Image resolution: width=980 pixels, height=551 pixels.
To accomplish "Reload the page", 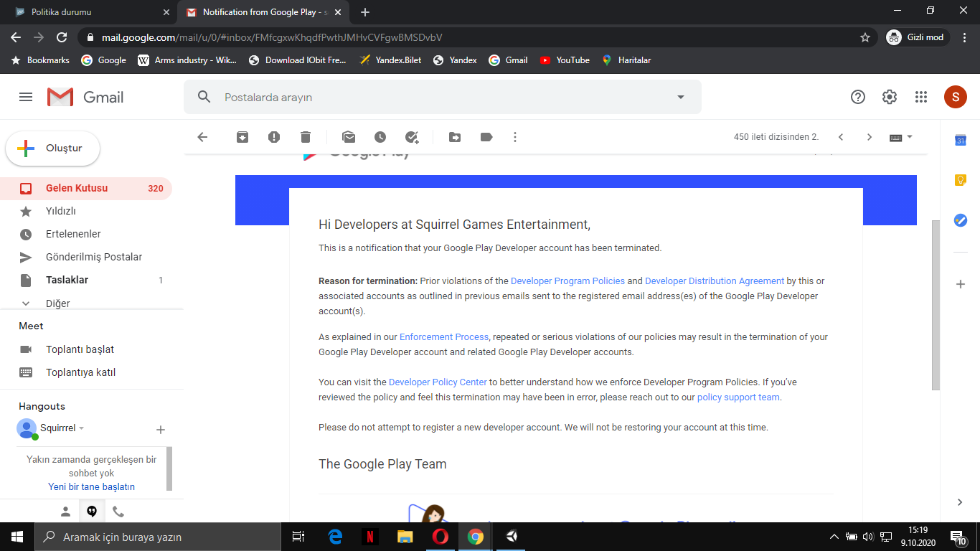I will [62, 37].
